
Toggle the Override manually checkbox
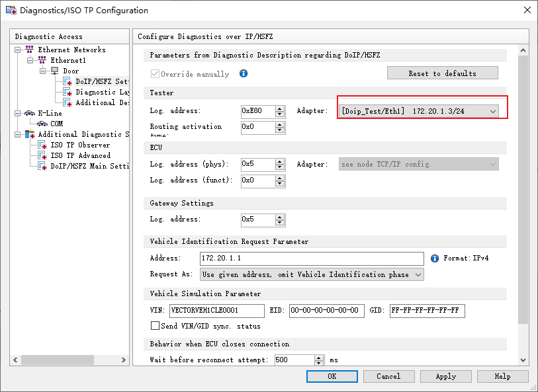click(155, 73)
